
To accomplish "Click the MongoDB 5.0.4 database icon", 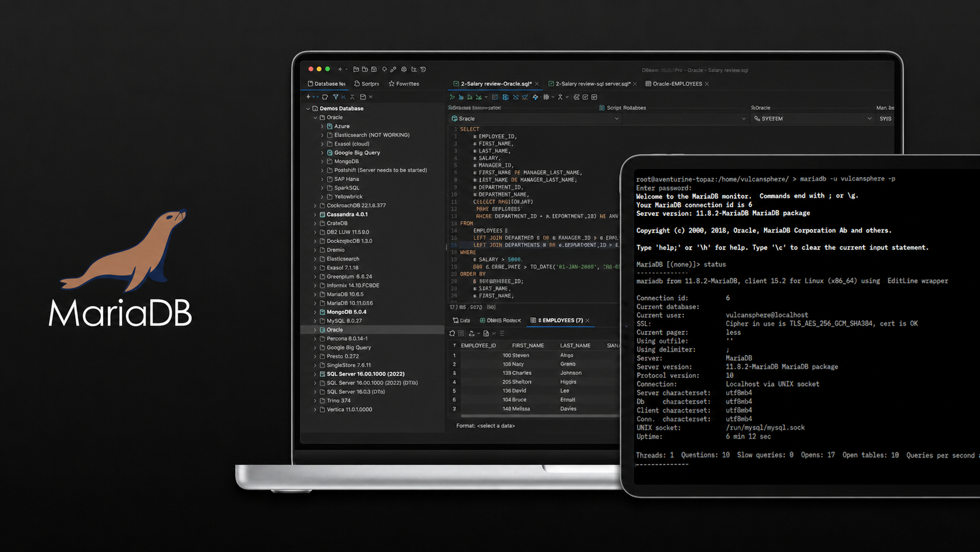I will 322,312.
